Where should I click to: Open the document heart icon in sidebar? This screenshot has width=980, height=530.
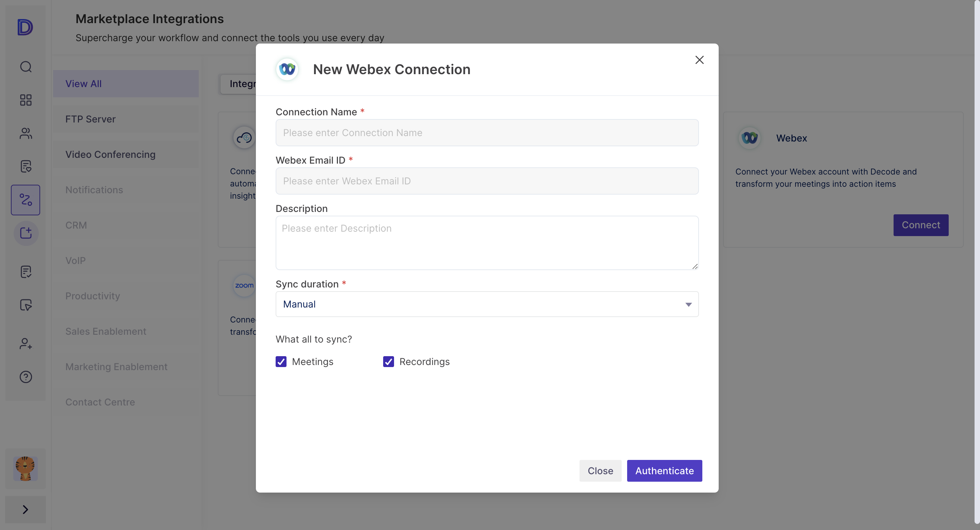pyautogui.click(x=26, y=166)
